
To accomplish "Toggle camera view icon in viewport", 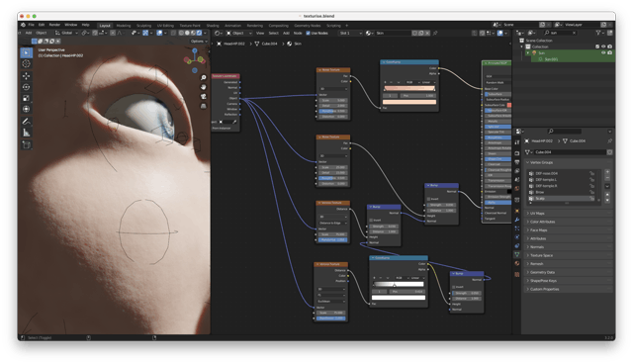I will pyautogui.click(x=204, y=97).
